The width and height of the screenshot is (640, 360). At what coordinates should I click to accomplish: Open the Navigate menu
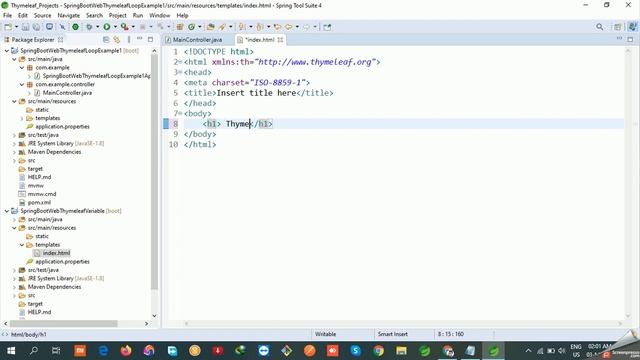click(69, 15)
